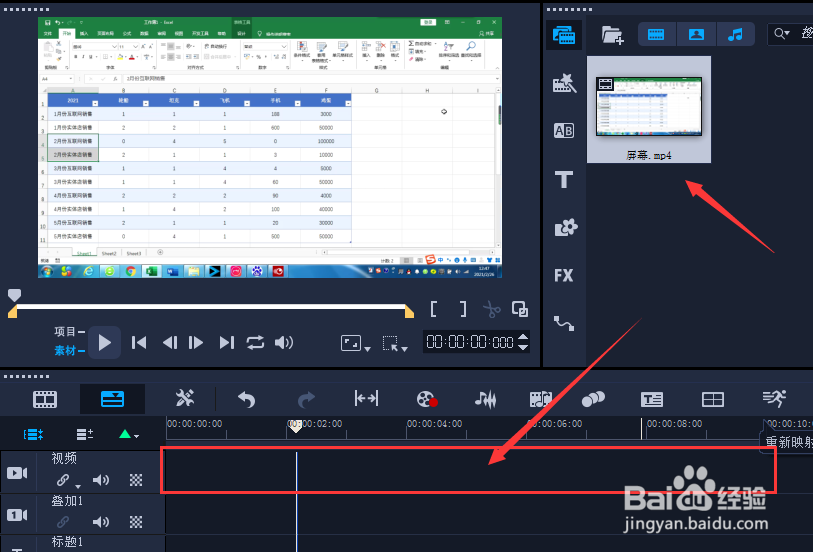This screenshot has width=813, height=552.
Task: Open the AB Transitions library
Action: tap(564, 131)
